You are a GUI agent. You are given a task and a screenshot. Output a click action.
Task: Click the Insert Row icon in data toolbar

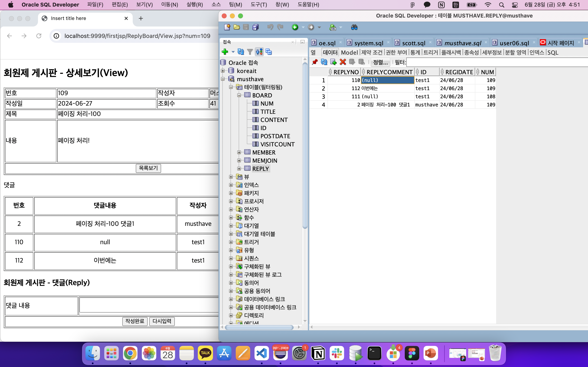(333, 62)
